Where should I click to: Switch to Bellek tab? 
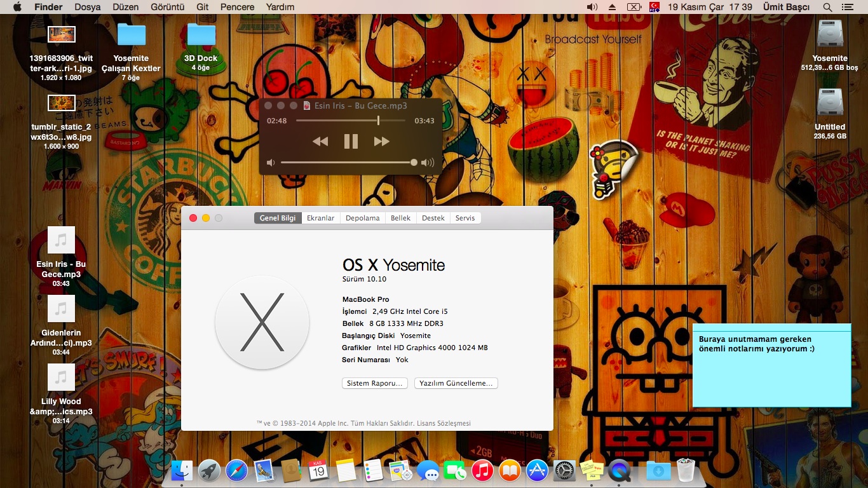coord(401,218)
